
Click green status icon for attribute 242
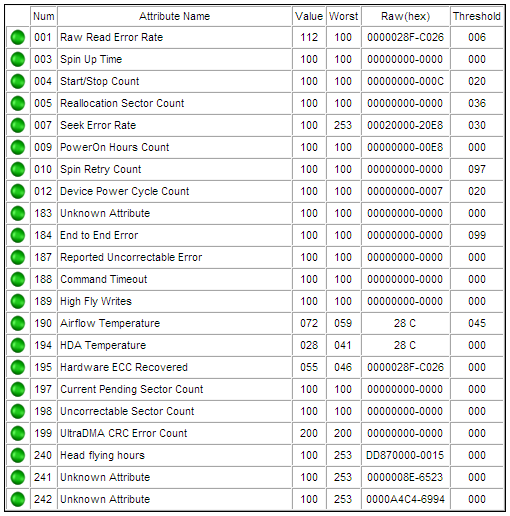tap(18, 499)
